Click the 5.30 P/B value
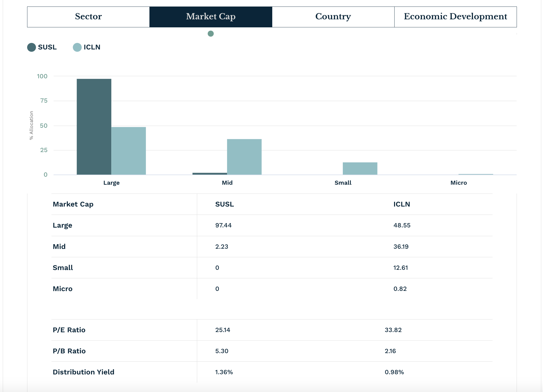The image size is (543, 392). pyautogui.click(x=222, y=351)
